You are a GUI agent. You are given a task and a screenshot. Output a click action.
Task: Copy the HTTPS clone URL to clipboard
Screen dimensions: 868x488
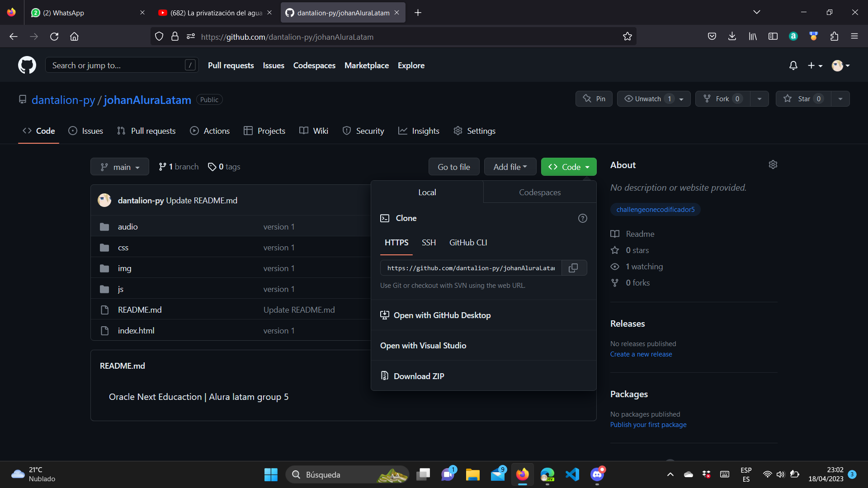(573, 268)
